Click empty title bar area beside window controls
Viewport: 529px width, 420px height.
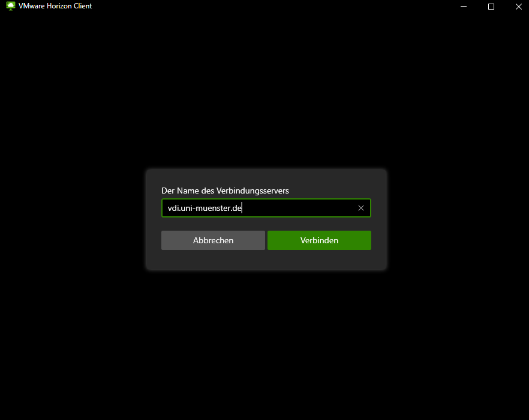[270, 7]
